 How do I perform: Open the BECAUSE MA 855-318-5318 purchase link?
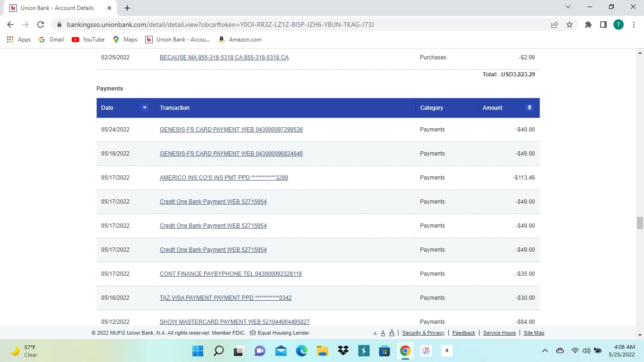(x=224, y=58)
